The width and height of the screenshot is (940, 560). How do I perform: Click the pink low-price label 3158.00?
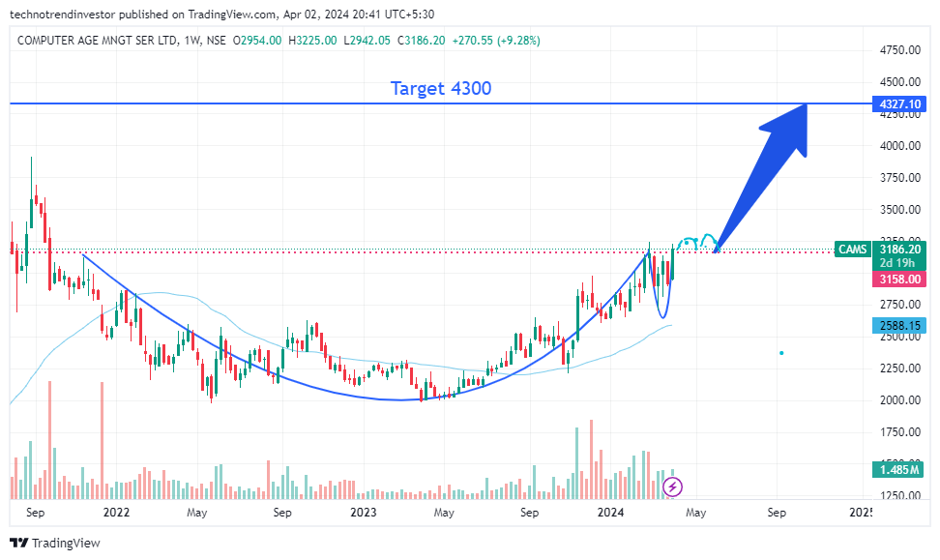pos(900,279)
